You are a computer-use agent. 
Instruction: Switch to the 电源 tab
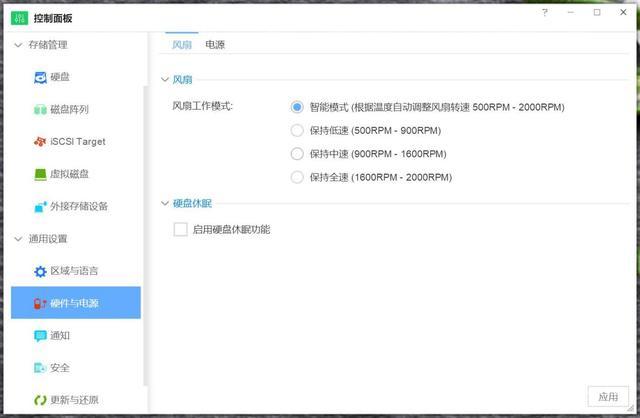(215, 45)
